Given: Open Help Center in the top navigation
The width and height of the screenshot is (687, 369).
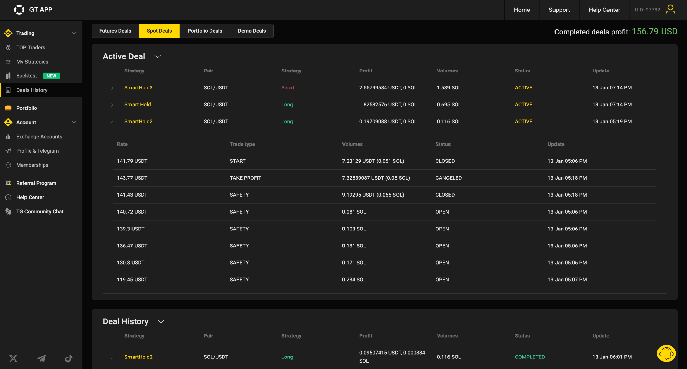Looking at the screenshot, I should [604, 10].
